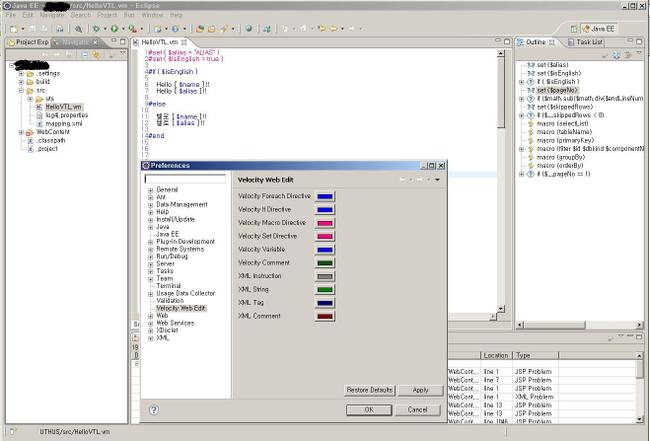The height and width of the screenshot is (441, 650).
Task: Maximize the editor area
Action: tap(507, 41)
